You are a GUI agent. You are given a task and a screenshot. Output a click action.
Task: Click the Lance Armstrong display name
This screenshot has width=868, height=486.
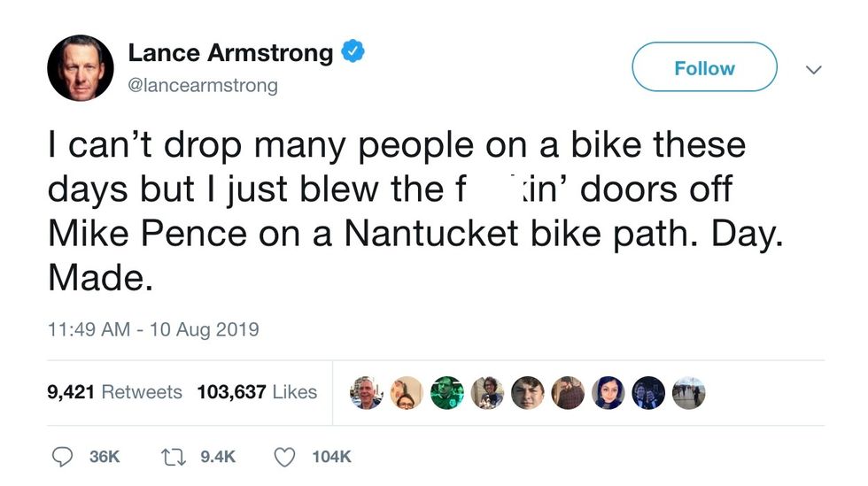[230, 52]
